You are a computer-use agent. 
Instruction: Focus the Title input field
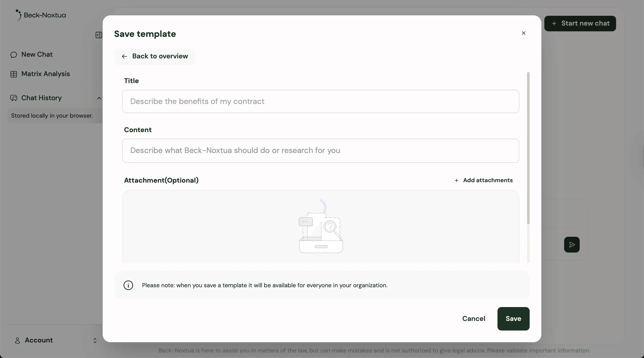321,101
